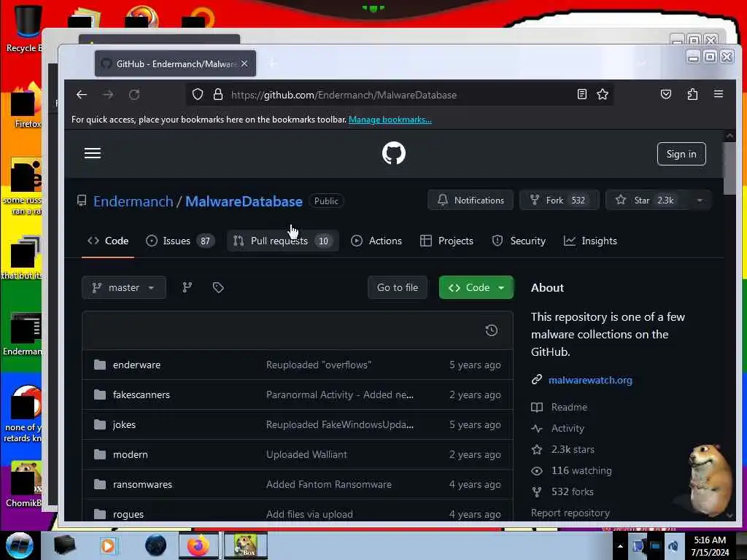Fork the repository with the Fork button
Image resolution: width=747 pixels, height=560 pixels.
[560, 200]
